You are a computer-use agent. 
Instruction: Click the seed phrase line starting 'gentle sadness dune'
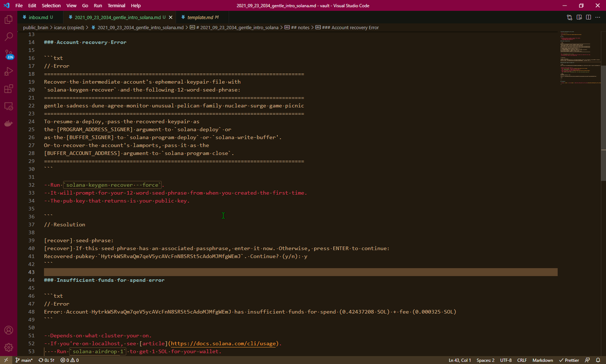tap(174, 106)
